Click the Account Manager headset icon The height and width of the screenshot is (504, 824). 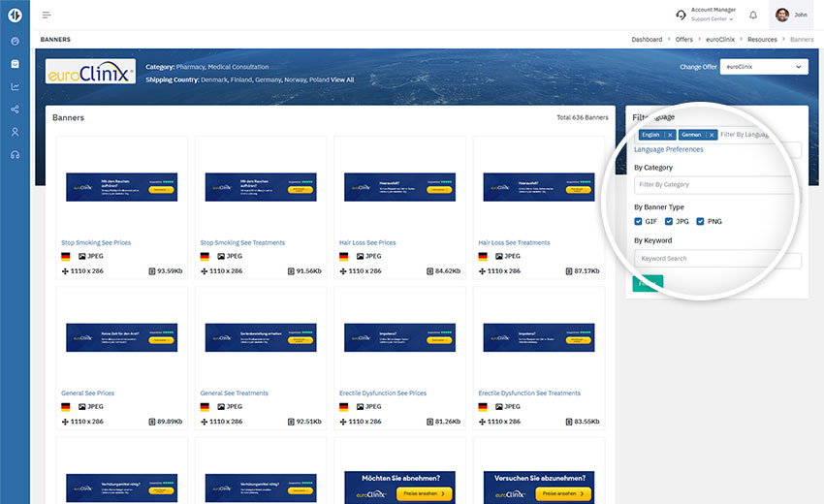click(x=681, y=15)
